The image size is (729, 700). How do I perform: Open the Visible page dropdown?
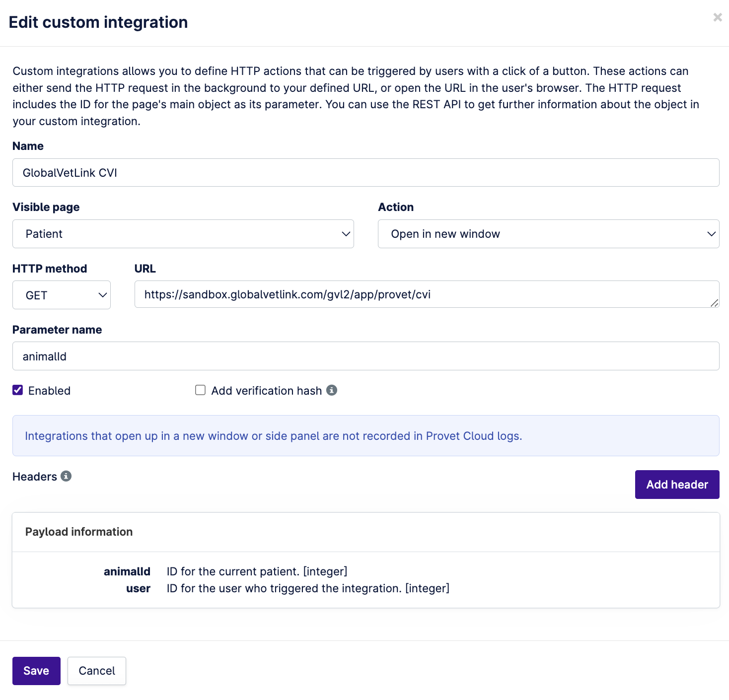click(183, 234)
